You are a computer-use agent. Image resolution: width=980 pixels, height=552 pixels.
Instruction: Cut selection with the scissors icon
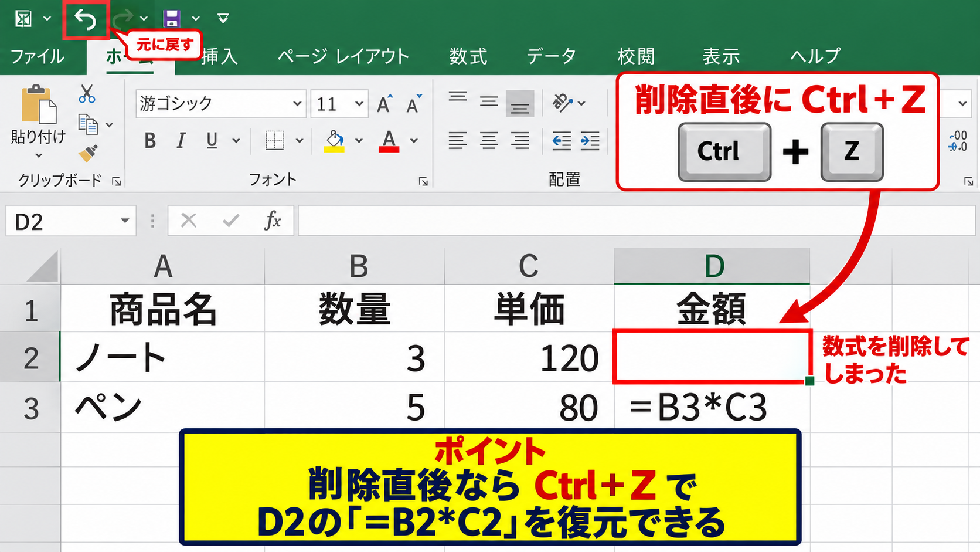pos(87,93)
